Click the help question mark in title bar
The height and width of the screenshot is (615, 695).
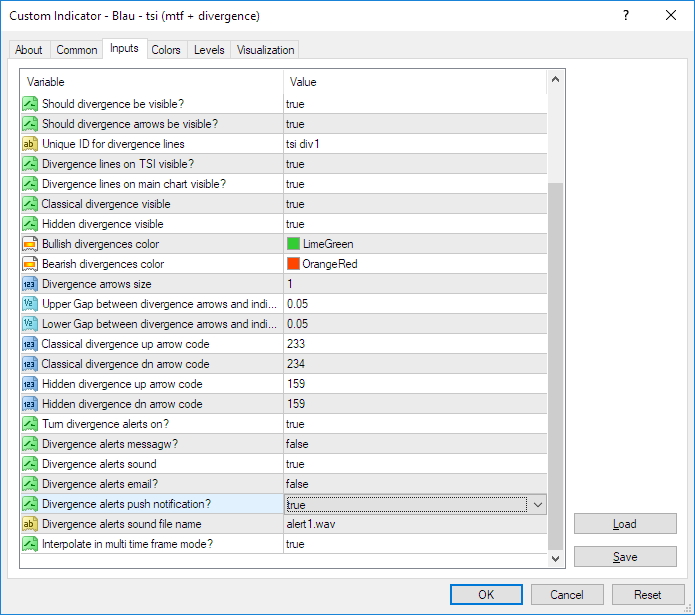625,16
